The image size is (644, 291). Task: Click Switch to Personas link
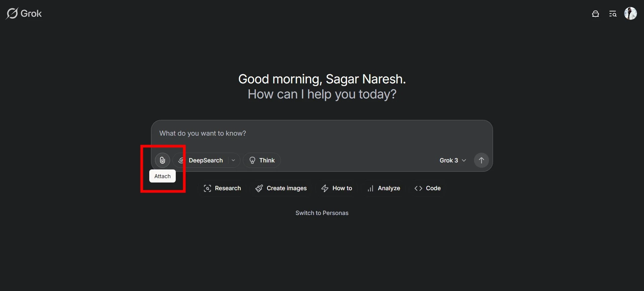[x=322, y=213]
